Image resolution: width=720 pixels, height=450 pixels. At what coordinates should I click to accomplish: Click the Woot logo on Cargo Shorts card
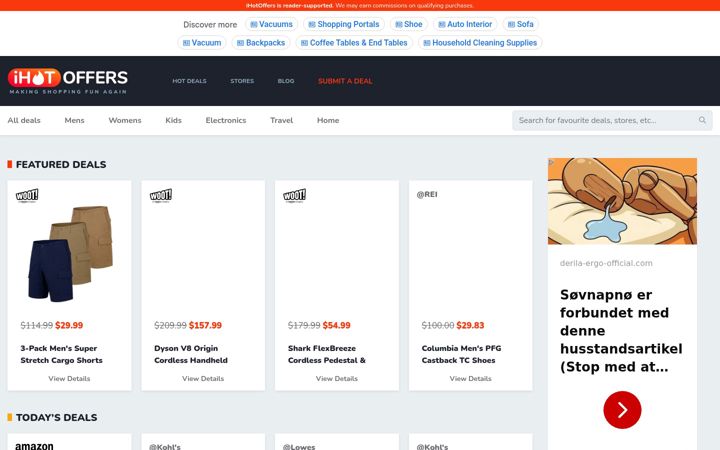(x=27, y=196)
